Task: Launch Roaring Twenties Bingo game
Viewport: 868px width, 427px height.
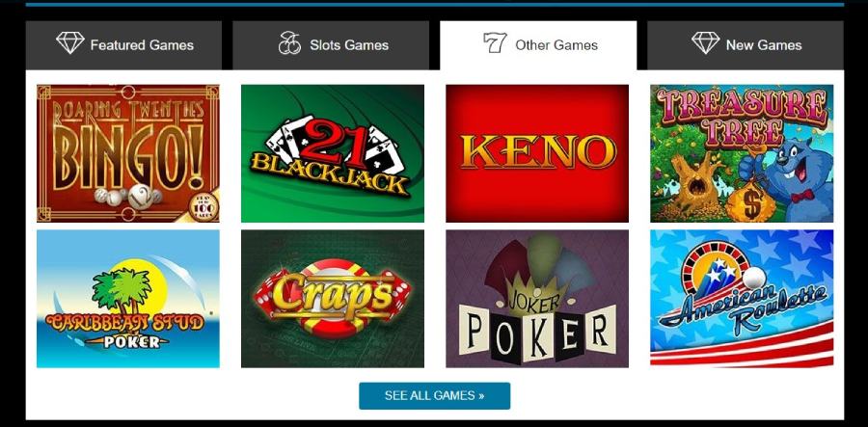Action: coord(128,153)
